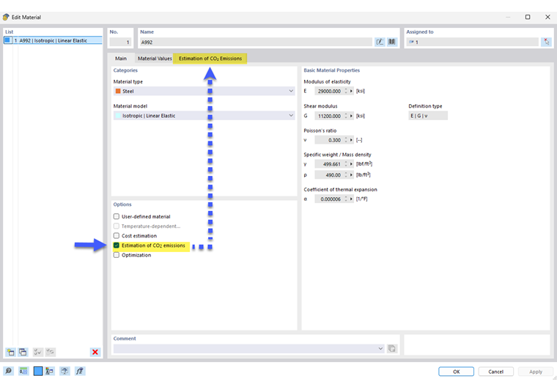Maximize the Edit Material window
The height and width of the screenshot is (392, 557).
pyautogui.click(x=528, y=17)
